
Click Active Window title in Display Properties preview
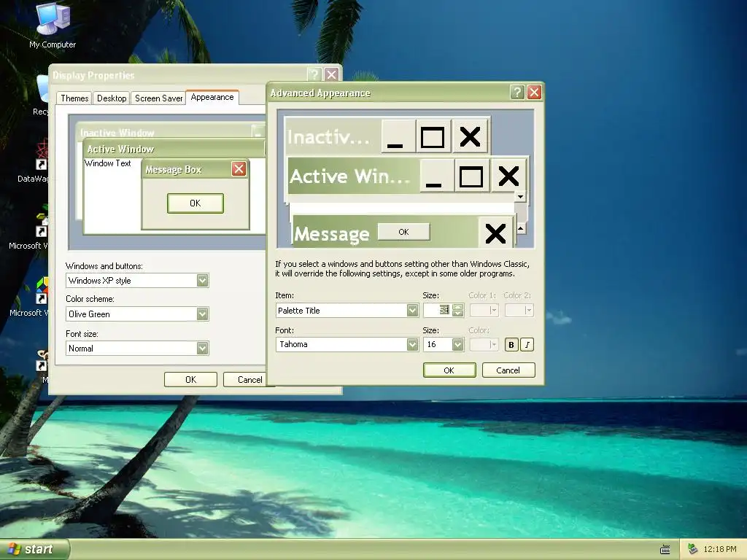(120, 149)
